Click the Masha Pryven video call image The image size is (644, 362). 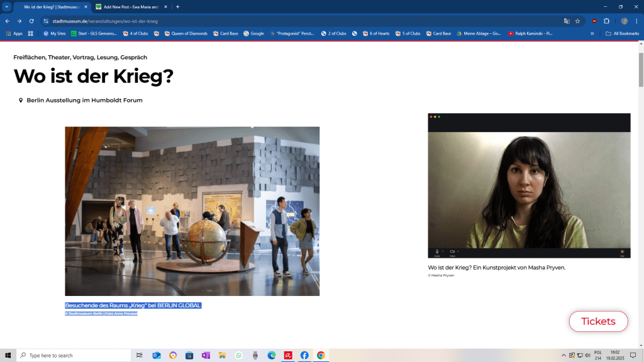pyautogui.click(x=529, y=185)
